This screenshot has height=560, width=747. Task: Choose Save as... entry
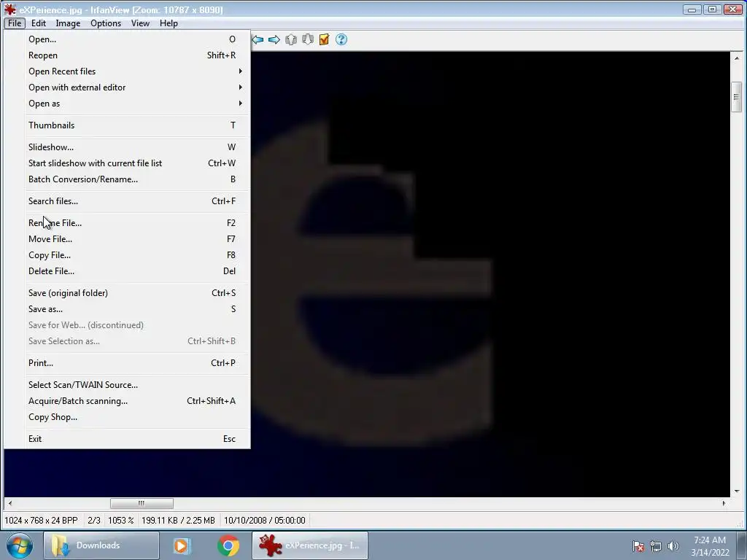click(x=136, y=309)
